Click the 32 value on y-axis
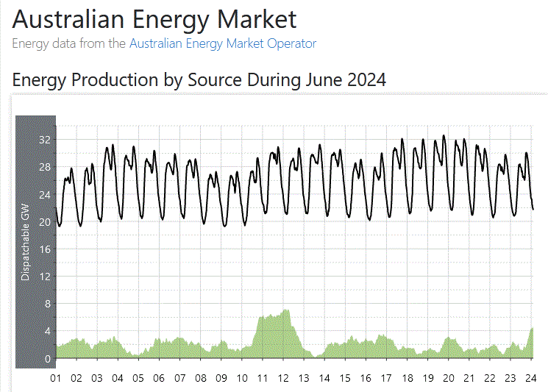548x392 pixels. [x=45, y=140]
